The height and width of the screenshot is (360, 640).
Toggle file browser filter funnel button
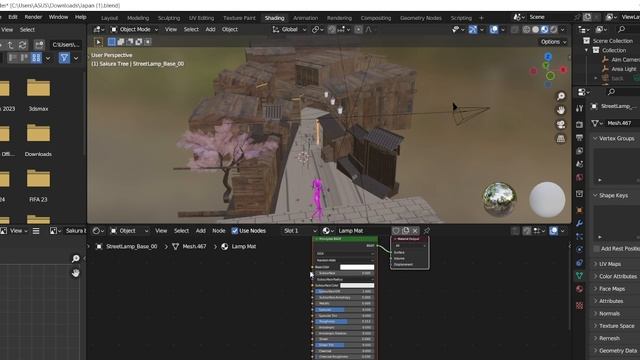click(64, 58)
